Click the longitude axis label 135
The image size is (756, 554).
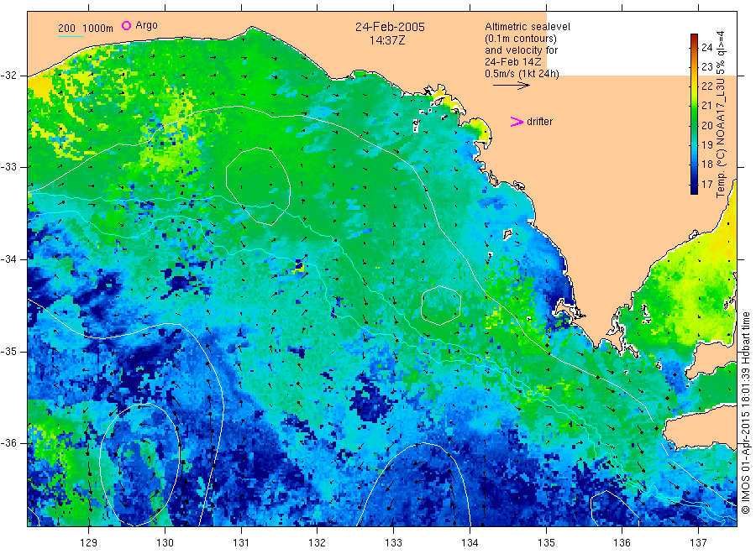(546, 543)
